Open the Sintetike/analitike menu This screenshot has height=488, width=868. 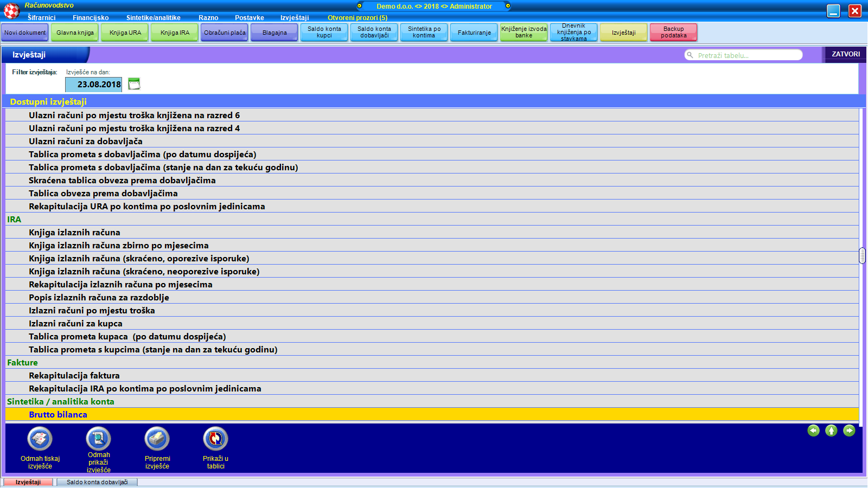(153, 18)
